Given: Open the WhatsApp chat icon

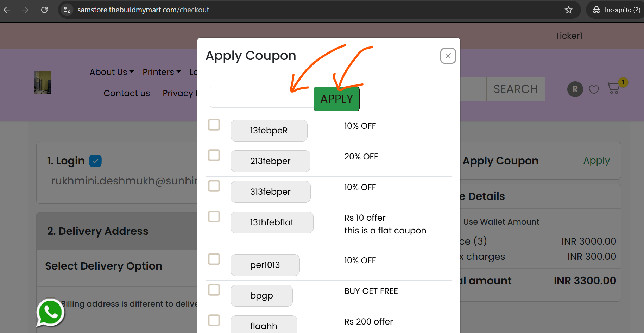Looking at the screenshot, I should 50,312.
